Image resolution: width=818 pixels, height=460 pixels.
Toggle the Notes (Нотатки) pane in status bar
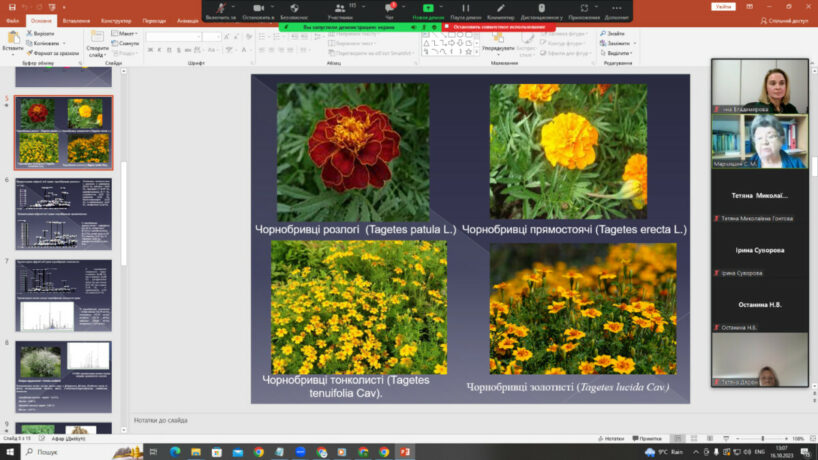tap(610, 438)
